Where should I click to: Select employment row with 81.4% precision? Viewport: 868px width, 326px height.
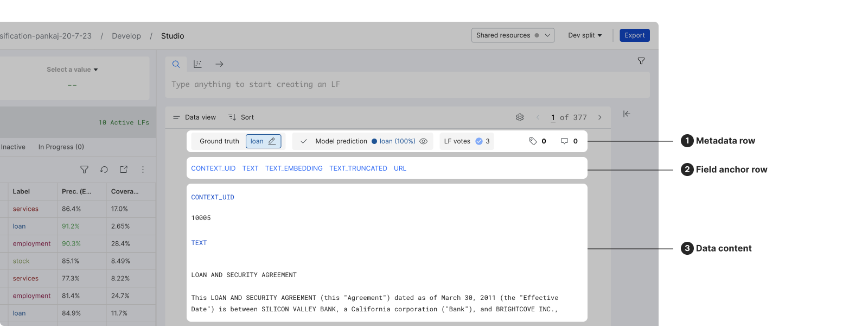click(78, 296)
